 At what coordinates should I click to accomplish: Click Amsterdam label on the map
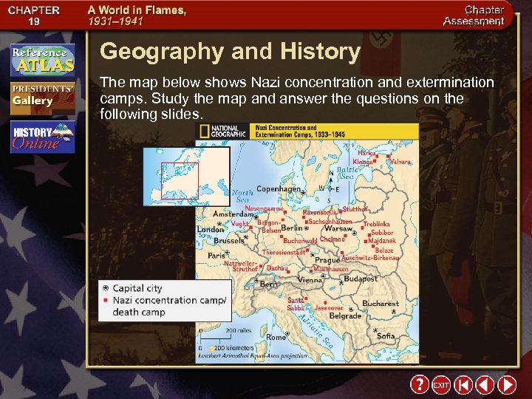click(233, 214)
